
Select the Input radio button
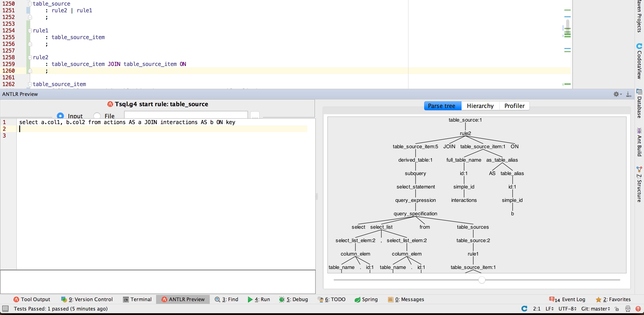tap(61, 116)
